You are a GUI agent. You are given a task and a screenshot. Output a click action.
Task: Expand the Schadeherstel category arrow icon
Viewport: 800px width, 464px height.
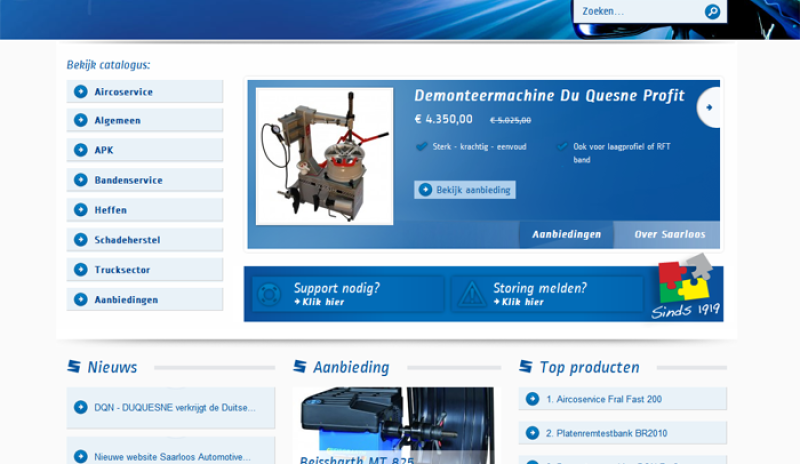(81, 240)
